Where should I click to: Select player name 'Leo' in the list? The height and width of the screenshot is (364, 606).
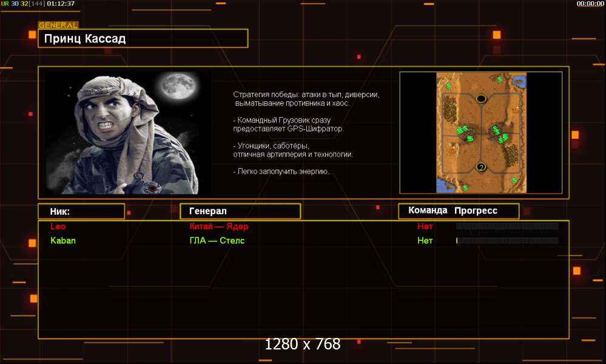[x=58, y=226]
